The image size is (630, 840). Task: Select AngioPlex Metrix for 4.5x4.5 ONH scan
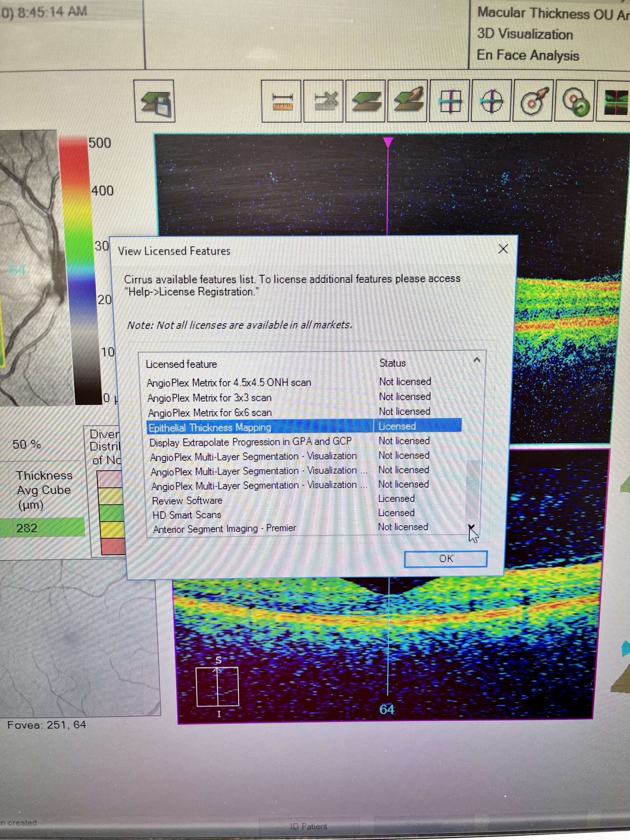coord(304,382)
